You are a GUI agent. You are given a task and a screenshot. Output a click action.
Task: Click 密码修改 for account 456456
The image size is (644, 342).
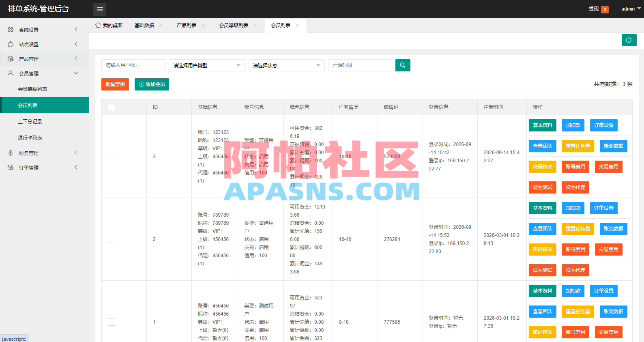(543, 332)
